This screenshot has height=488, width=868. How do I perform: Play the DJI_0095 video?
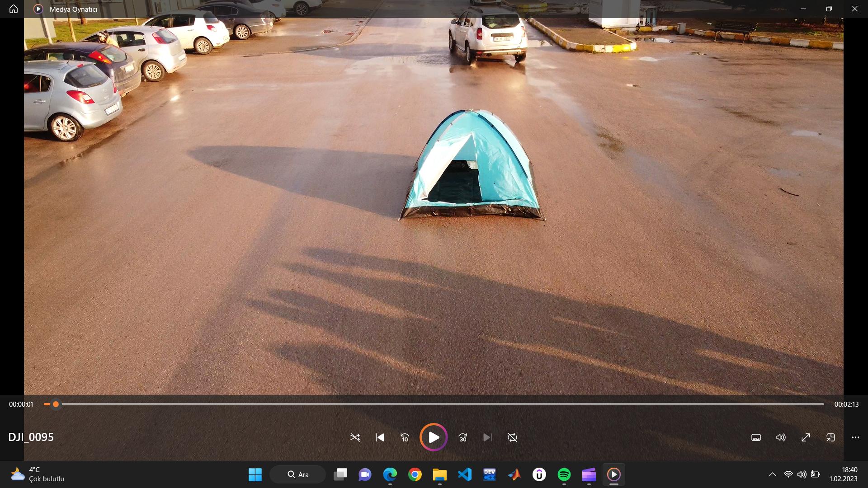pyautogui.click(x=434, y=437)
